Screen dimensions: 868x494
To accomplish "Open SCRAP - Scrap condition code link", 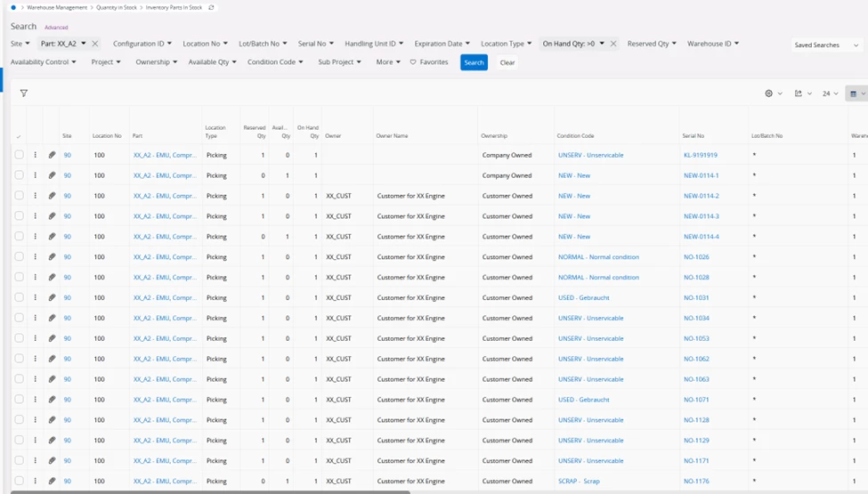I will (x=579, y=481).
